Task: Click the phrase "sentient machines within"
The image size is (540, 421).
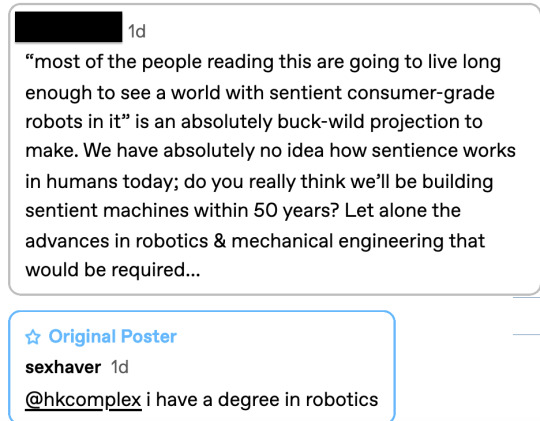Action: [137, 210]
